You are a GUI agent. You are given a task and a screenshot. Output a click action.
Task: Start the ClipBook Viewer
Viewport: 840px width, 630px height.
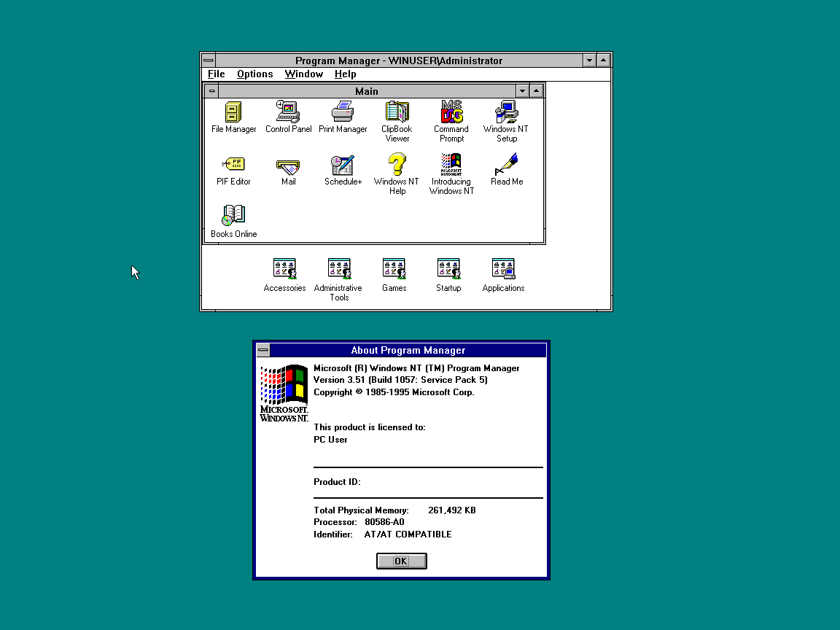pyautogui.click(x=396, y=113)
